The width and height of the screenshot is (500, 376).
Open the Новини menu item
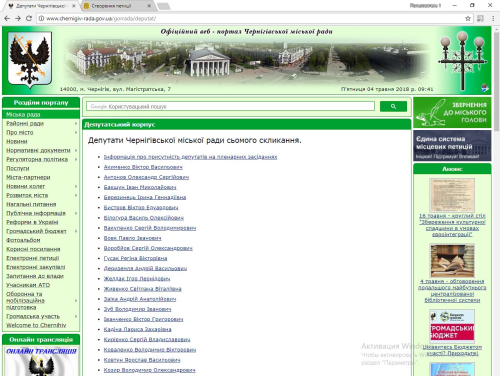coord(17,141)
